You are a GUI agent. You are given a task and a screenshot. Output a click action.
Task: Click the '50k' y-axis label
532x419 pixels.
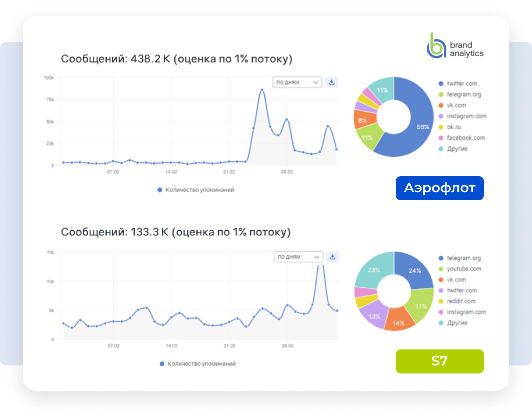click(50, 122)
